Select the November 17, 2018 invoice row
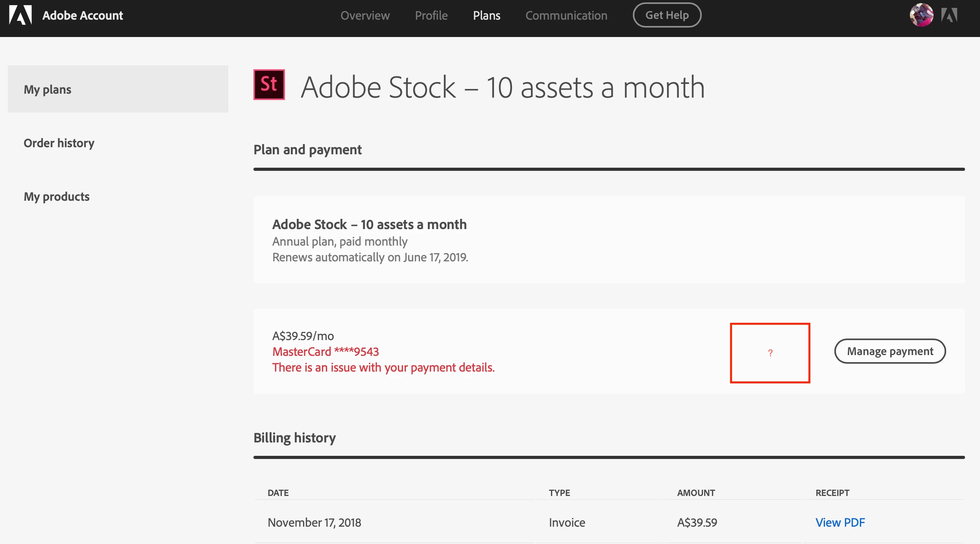 click(x=314, y=522)
